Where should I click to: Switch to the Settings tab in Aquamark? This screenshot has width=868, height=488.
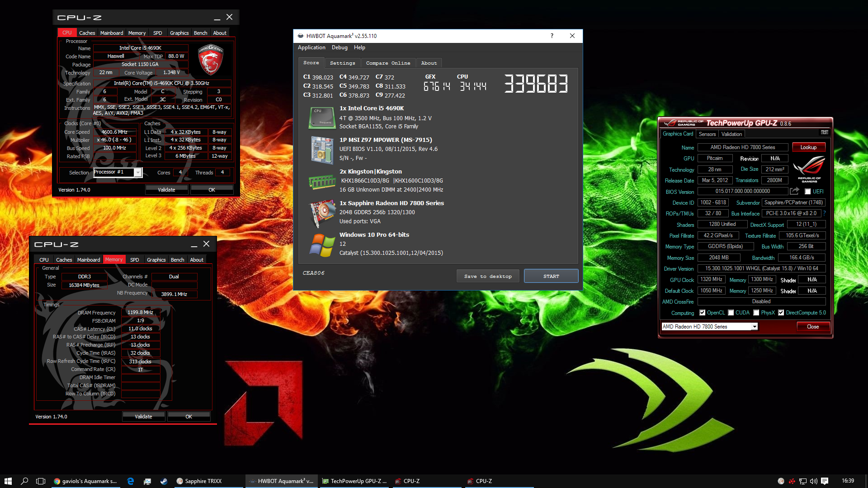342,63
